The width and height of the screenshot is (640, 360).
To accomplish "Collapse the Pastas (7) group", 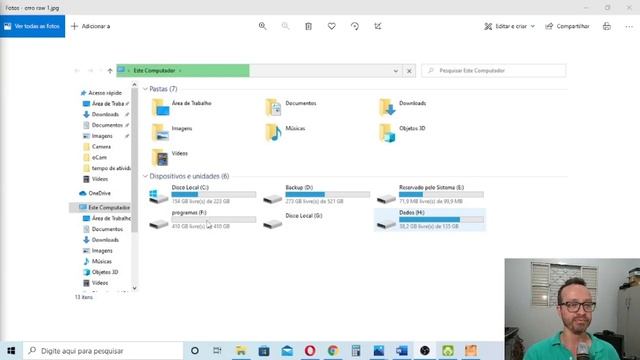I will 145,89.
